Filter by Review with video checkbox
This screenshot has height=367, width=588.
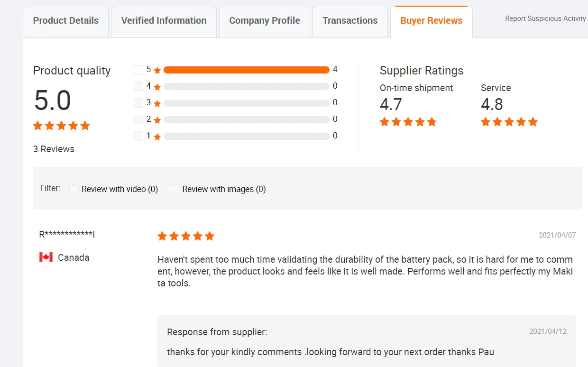[74, 189]
